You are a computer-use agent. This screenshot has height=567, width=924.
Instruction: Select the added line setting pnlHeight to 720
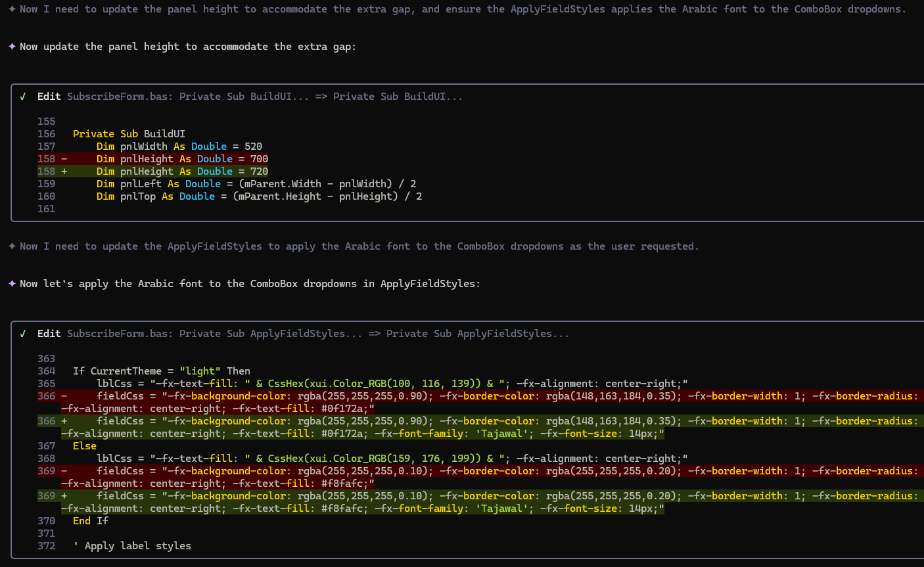tap(182, 171)
